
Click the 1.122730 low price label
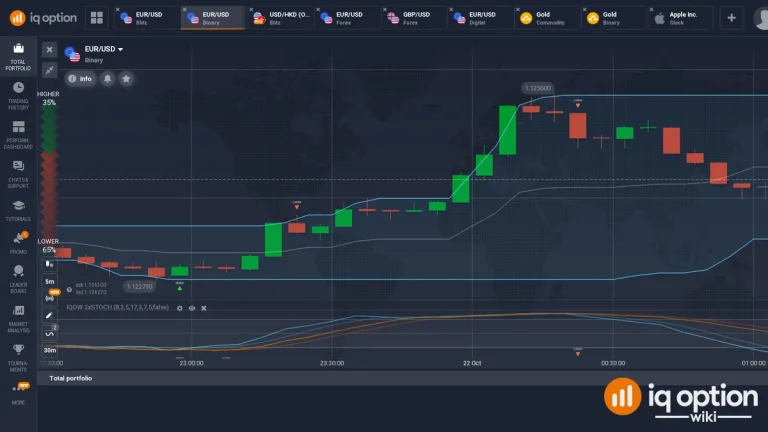click(140, 287)
